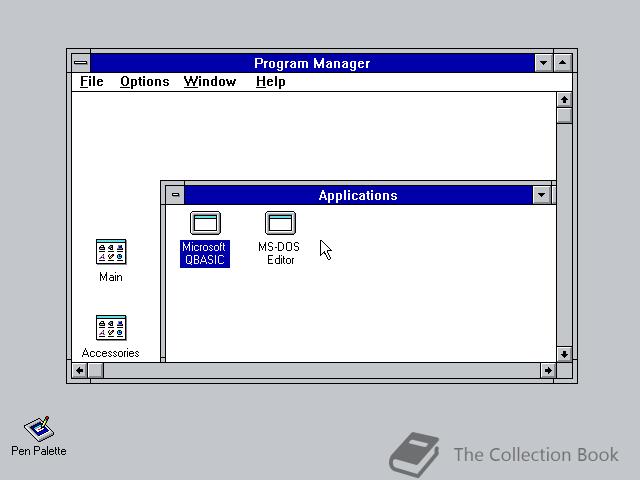This screenshot has height=480, width=640.
Task: Click the horizontal scrollbar right arrow
Action: click(x=548, y=371)
